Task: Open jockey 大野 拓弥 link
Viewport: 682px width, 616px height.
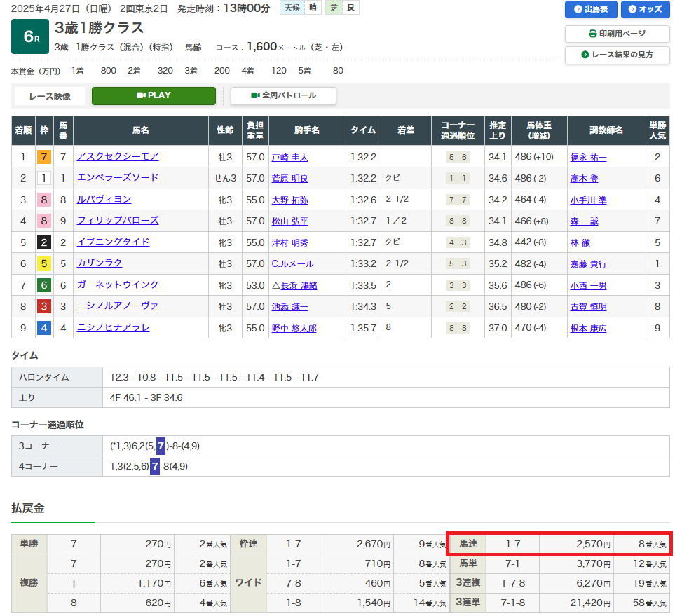Action: pyautogui.click(x=289, y=200)
